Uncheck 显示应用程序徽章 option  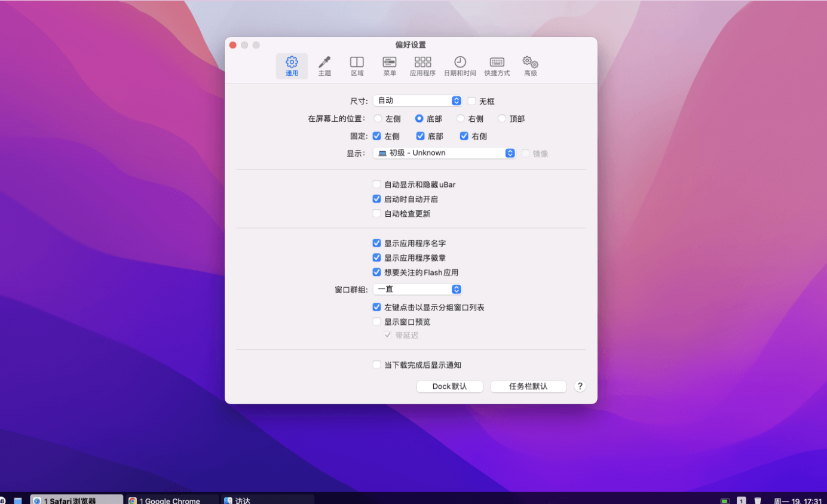[x=377, y=258]
